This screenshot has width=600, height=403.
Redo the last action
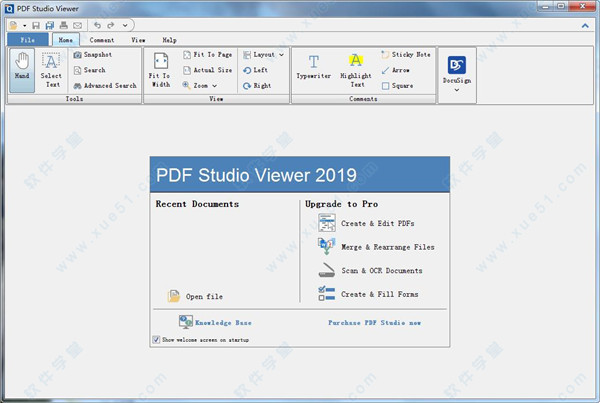coord(111,25)
